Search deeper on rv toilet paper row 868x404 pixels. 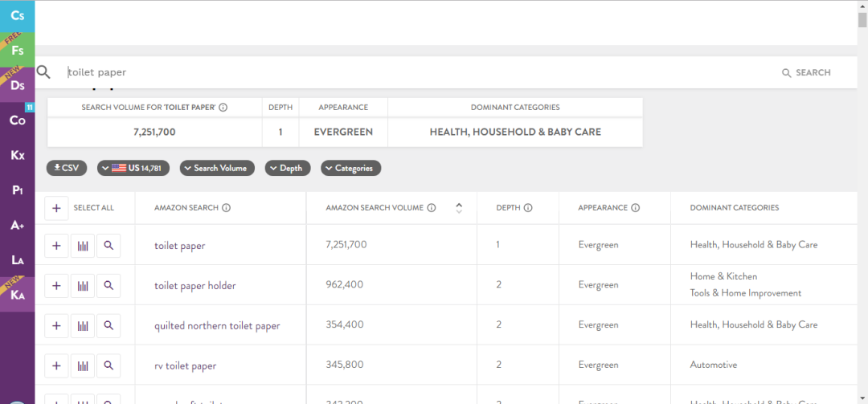coord(108,365)
